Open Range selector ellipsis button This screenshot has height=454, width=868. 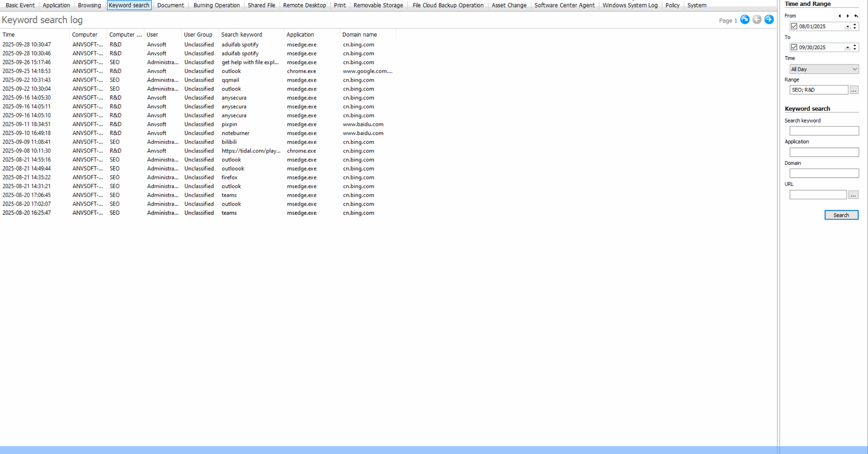854,90
